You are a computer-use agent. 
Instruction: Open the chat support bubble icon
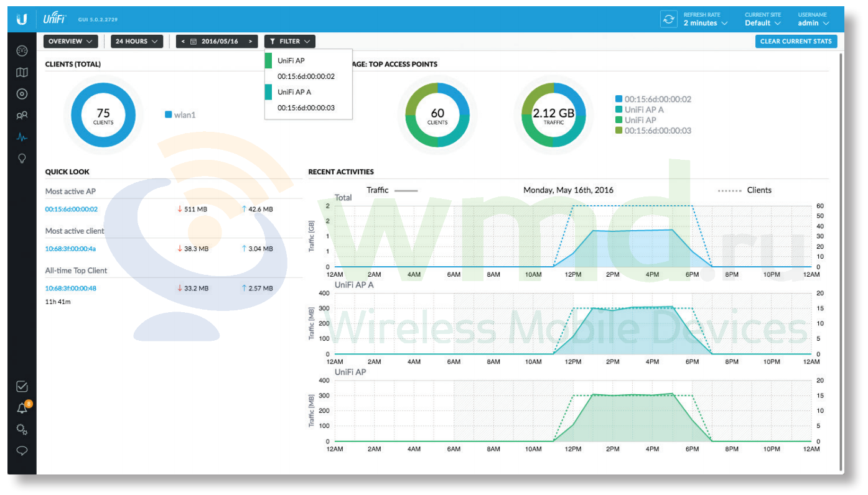coord(22,451)
